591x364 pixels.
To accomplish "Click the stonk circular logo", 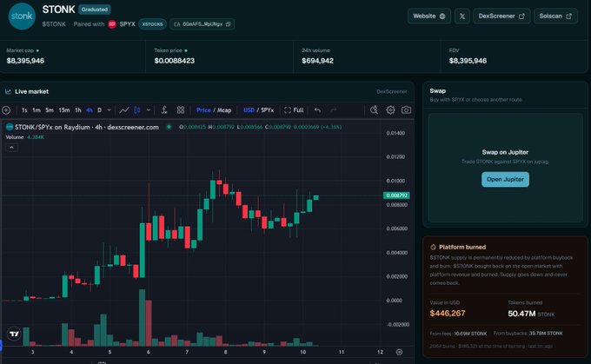I will (22, 17).
